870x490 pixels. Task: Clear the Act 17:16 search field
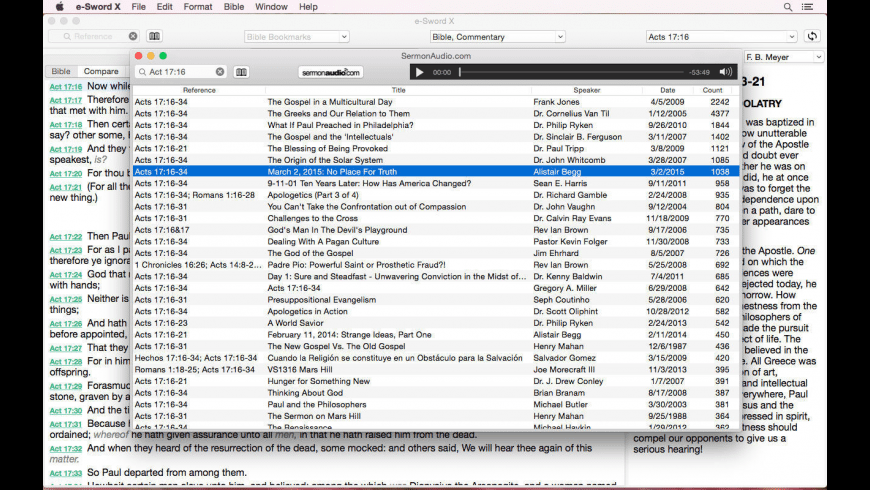coord(220,72)
